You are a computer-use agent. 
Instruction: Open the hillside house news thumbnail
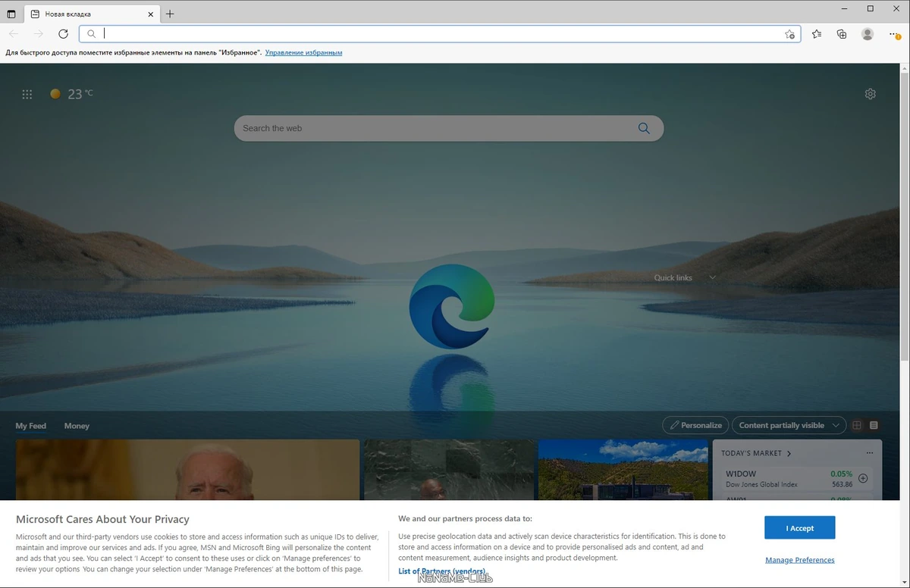coord(623,470)
